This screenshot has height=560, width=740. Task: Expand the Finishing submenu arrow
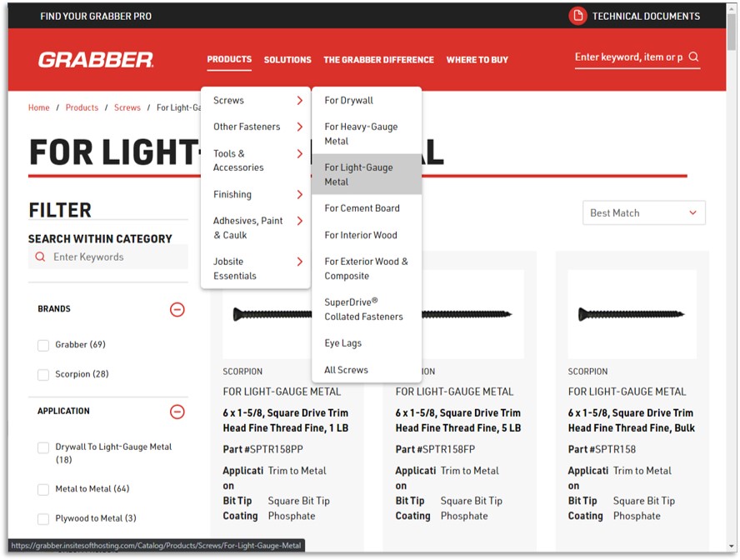300,194
